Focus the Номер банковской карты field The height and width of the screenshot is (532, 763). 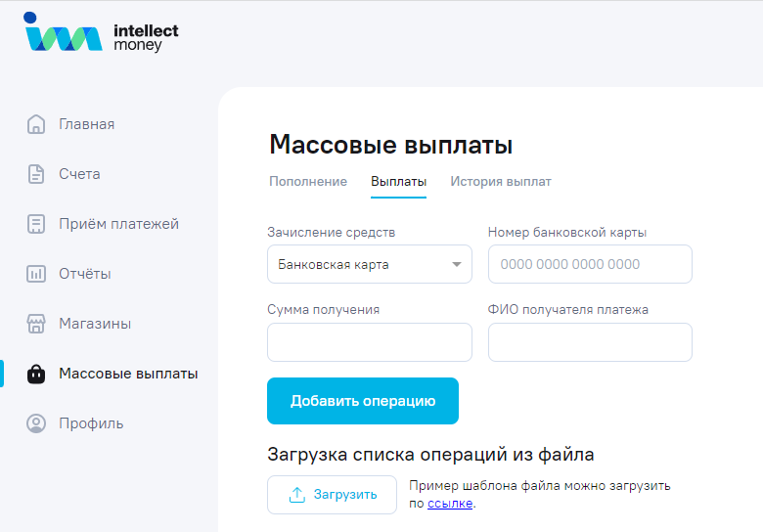pos(590,264)
